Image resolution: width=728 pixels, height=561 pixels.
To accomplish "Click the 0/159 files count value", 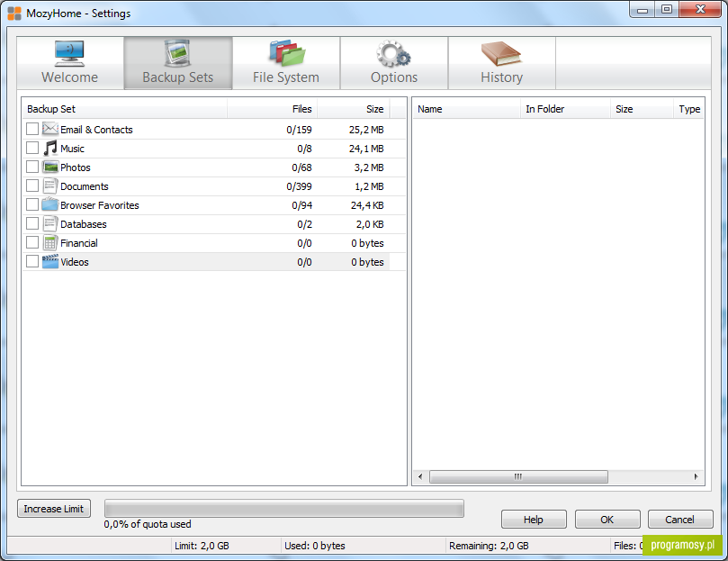I will (299, 130).
